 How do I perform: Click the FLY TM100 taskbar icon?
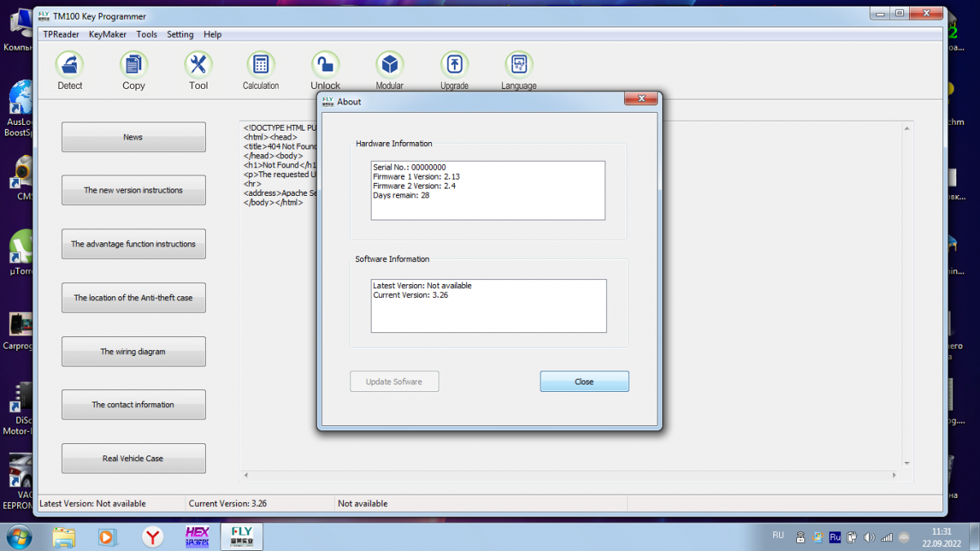pyautogui.click(x=242, y=536)
